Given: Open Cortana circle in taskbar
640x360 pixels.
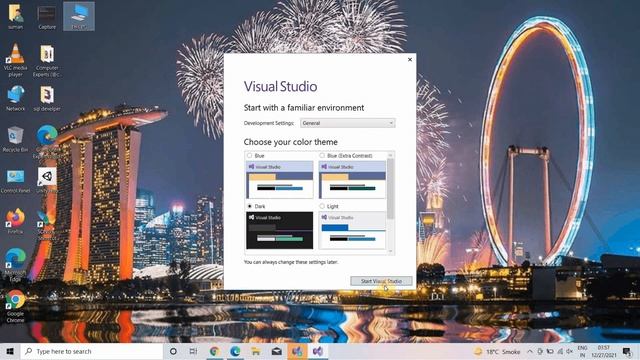Looking at the screenshot, I should point(173,351).
